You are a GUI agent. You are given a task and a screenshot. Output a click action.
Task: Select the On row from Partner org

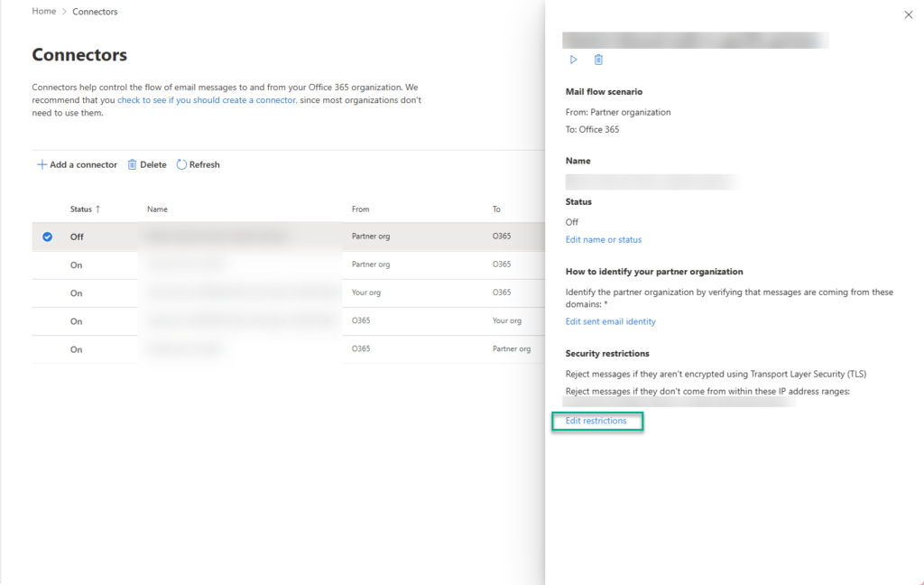288,265
